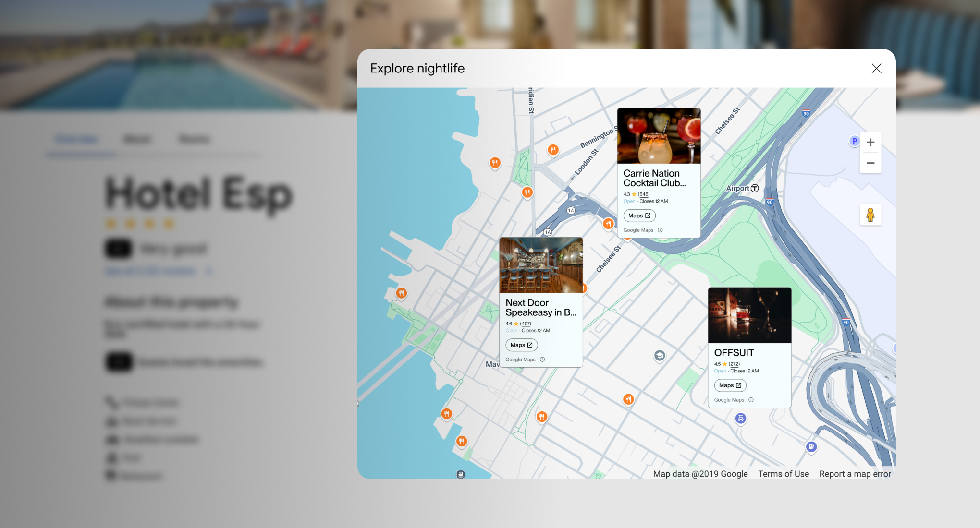The width and height of the screenshot is (980, 528).
Task: Zoom in using the plus control
Action: (870, 142)
